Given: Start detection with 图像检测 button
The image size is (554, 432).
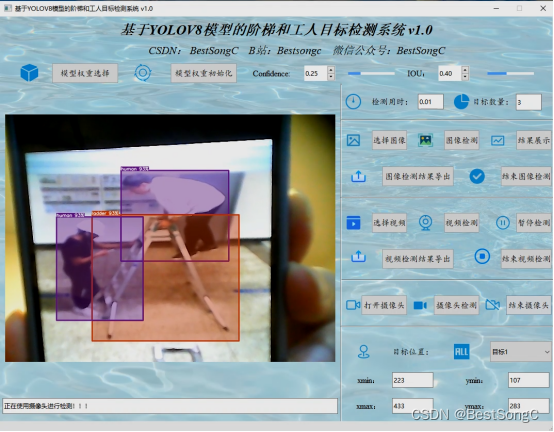Looking at the screenshot, I should click(x=461, y=140).
